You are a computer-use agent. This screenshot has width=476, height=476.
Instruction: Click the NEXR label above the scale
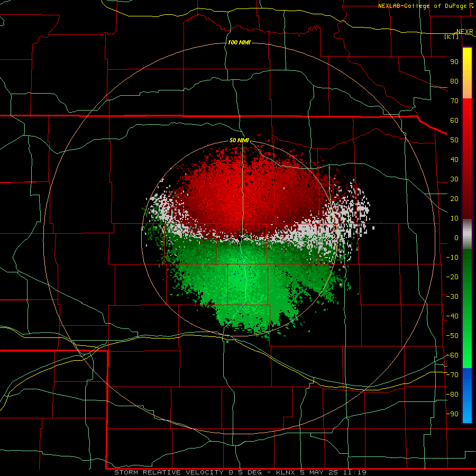tap(464, 32)
